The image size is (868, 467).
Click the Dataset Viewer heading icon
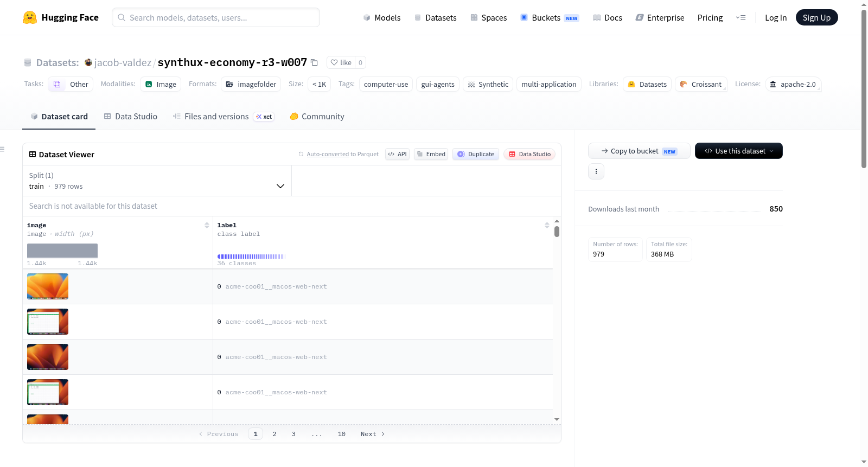[33, 154]
